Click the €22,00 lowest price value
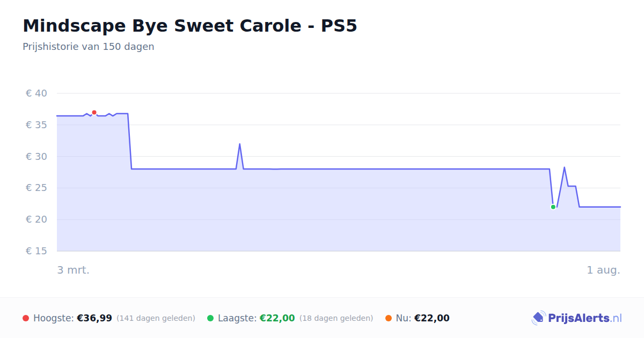This screenshot has width=644, height=338. 277,318
